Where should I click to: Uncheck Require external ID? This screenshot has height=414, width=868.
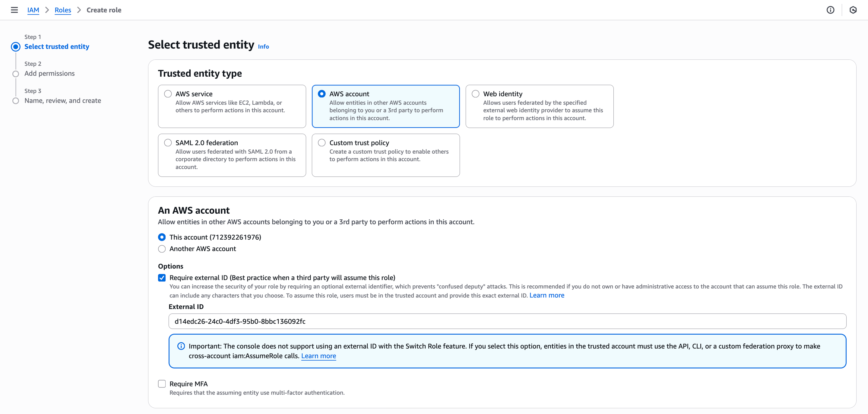pyautogui.click(x=162, y=278)
